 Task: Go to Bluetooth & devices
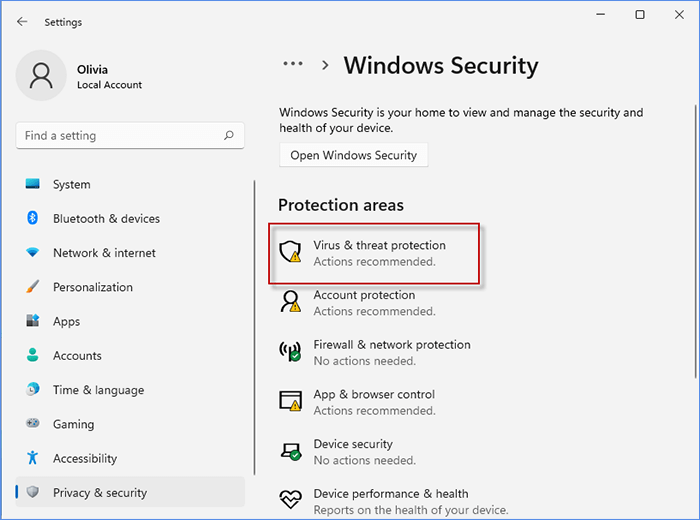pyautogui.click(x=106, y=219)
